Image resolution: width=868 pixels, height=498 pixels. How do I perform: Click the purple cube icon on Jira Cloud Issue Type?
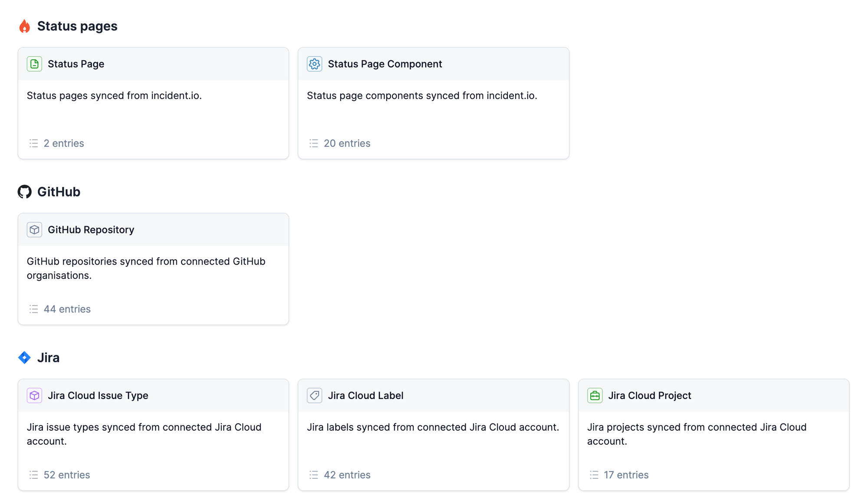34,395
